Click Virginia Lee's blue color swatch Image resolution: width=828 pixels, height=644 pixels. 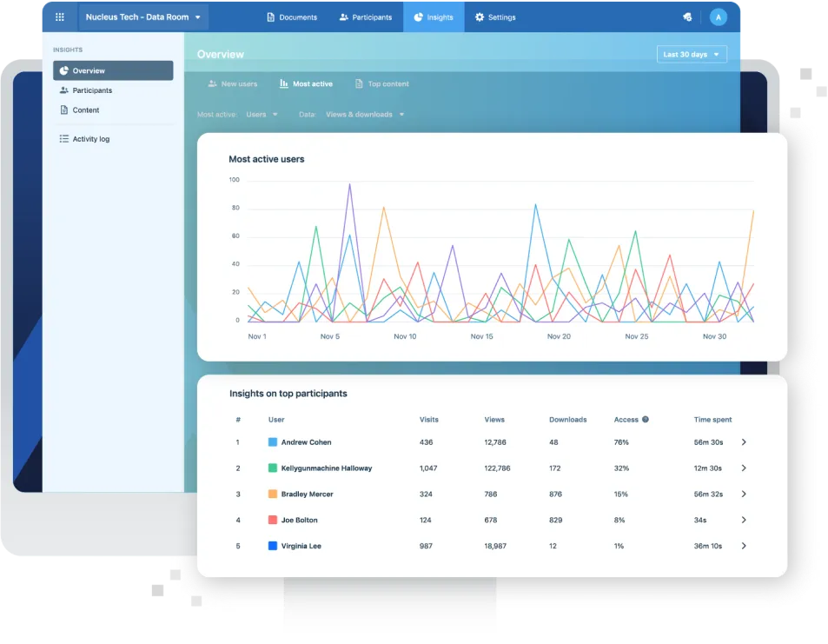[x=273, y=546]
